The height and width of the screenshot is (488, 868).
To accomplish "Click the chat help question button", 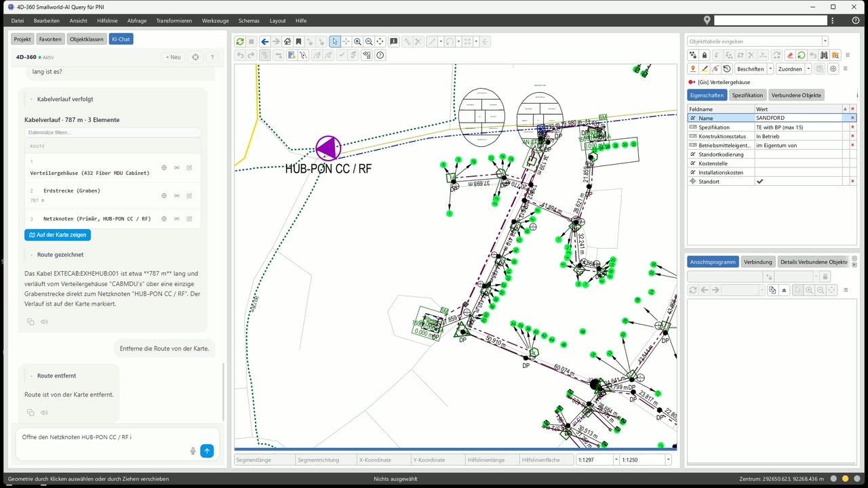I will [x=212, y=57].
